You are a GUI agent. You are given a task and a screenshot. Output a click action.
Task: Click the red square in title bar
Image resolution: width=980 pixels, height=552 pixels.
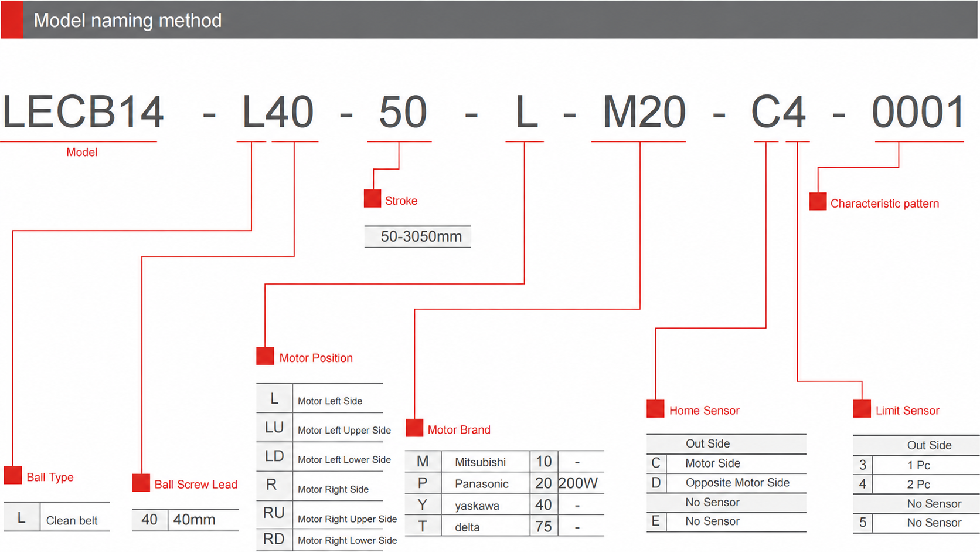(x=12, y=19)
